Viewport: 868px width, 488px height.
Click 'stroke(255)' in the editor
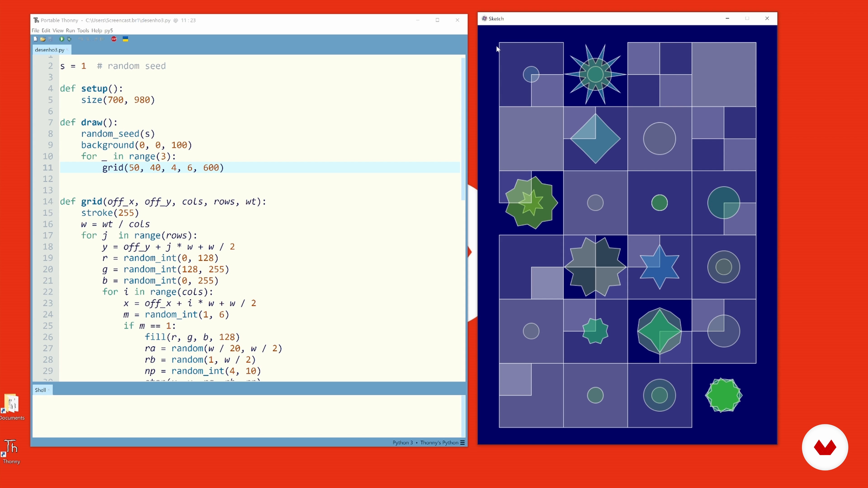point(110,213)
